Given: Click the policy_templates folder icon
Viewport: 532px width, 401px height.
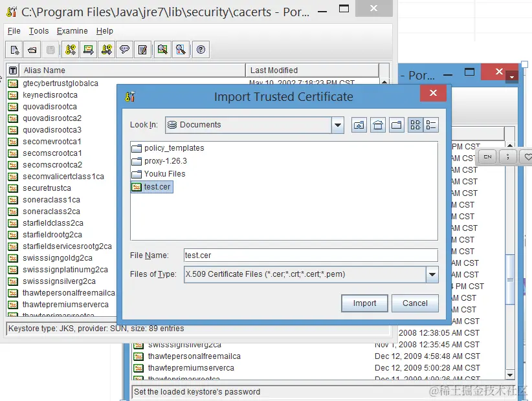Looking at the screenshot, I should pos(137,148).
